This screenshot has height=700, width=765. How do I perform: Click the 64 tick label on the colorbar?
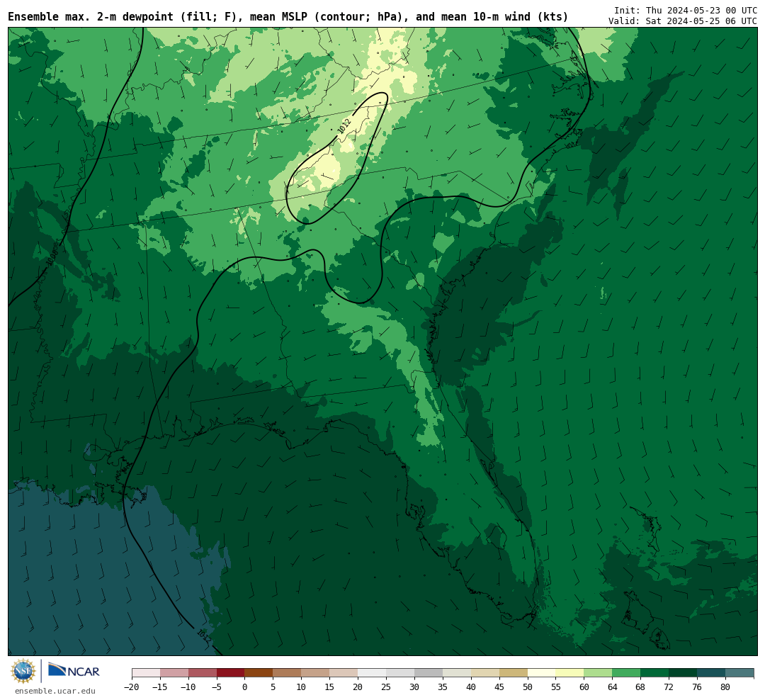pyautogui.click(x=613, y=687)
